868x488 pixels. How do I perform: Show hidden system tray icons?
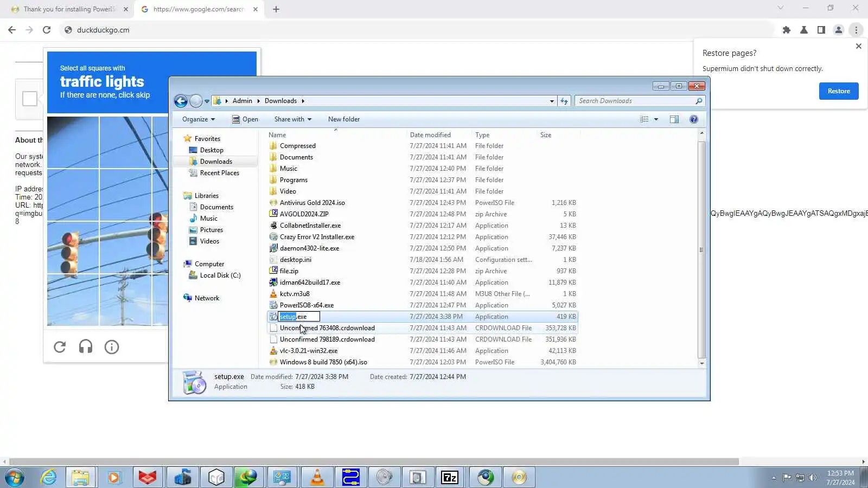click(x=774, y=478)
